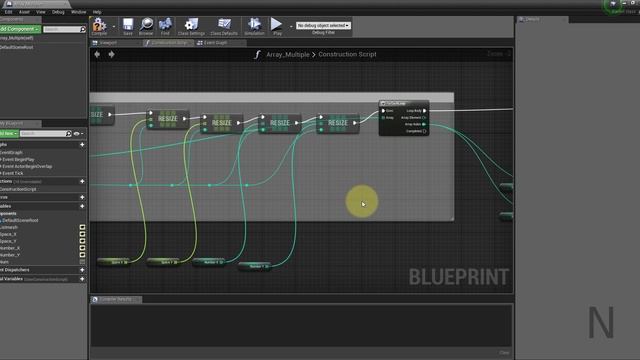
Task: Save the blueprint using the Save icon
Action: tap(128, 24)
